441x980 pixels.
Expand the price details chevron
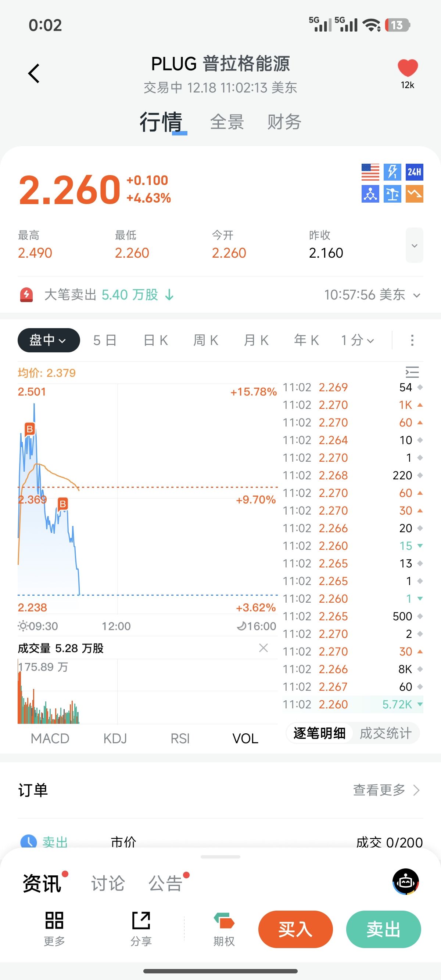tap(414, 246)
